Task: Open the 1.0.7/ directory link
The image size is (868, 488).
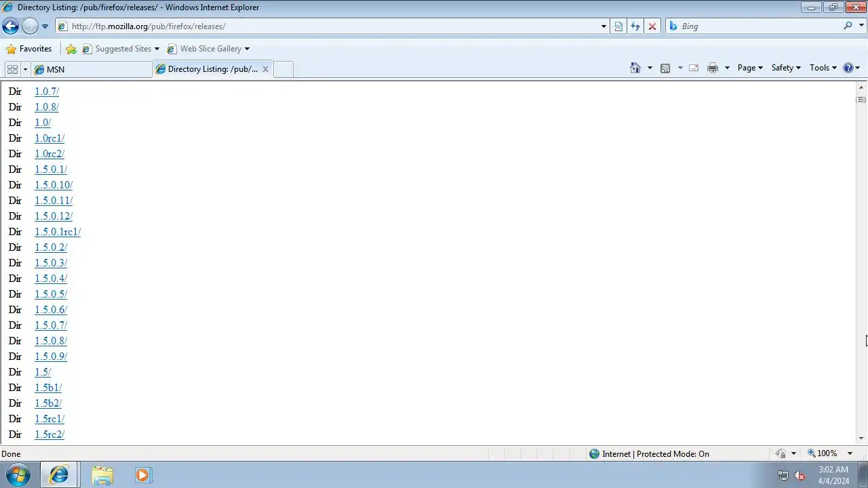Action: pos(47,91)
